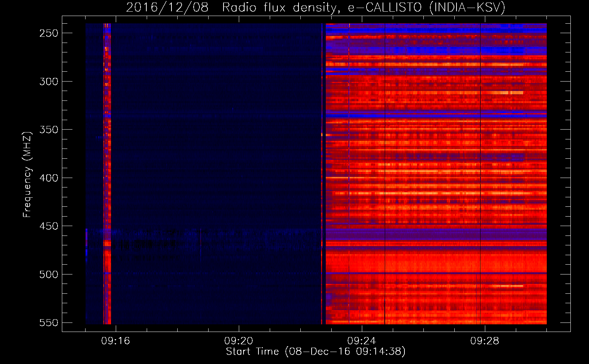Image resolution: width=589 pixels, height=364 pixels.
Task: Click the 500 frequency tick label
Action: (49, 274)
